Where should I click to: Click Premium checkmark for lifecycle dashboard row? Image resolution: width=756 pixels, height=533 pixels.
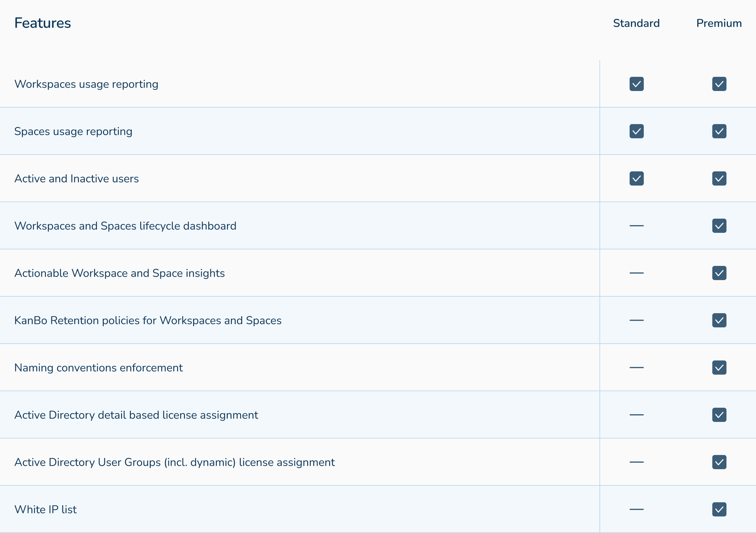(719, 226)
